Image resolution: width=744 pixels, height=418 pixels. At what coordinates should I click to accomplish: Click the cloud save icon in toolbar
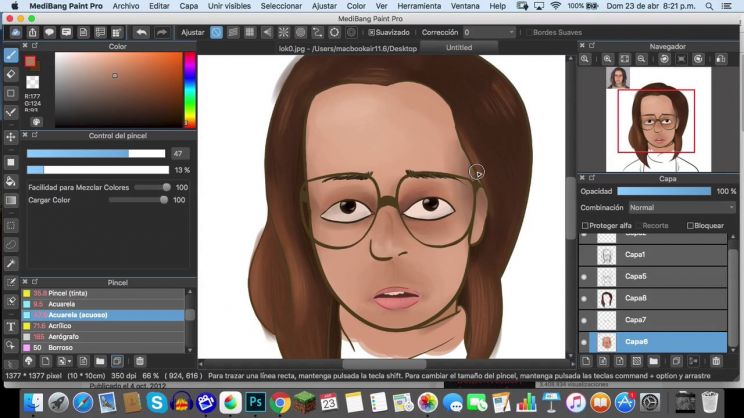pos(16,32)
